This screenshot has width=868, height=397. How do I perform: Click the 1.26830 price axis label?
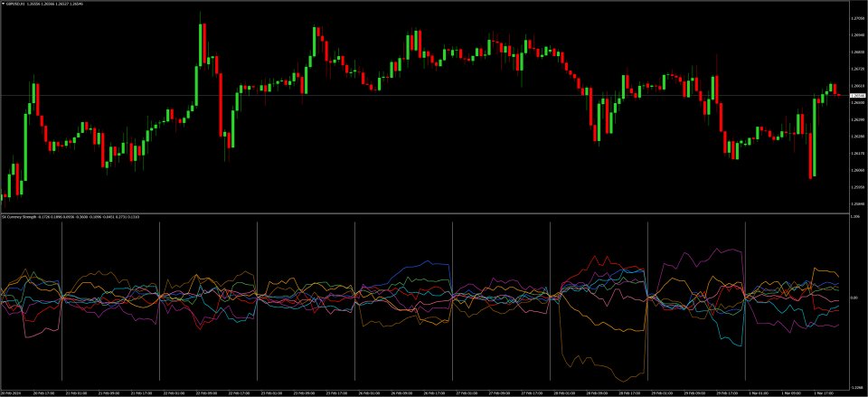pyautogui.click(x=858, y=52)
